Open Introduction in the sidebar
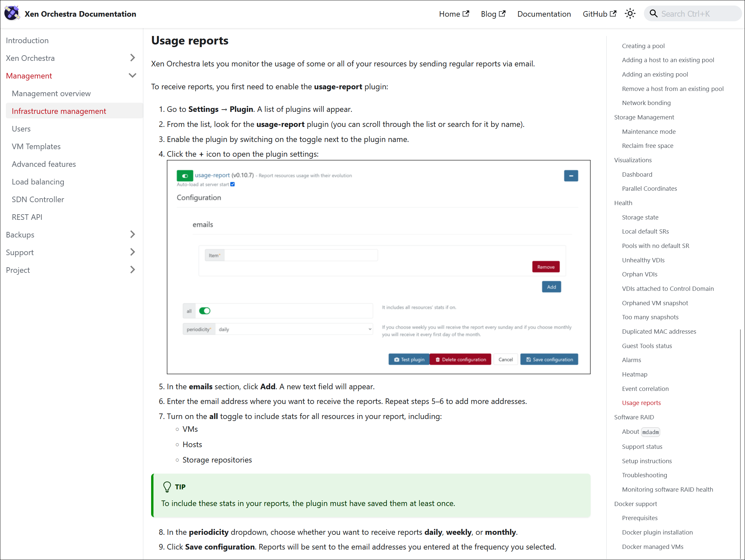Image resolution: width=745 pixels, height=560 pixels. point(27,41)
